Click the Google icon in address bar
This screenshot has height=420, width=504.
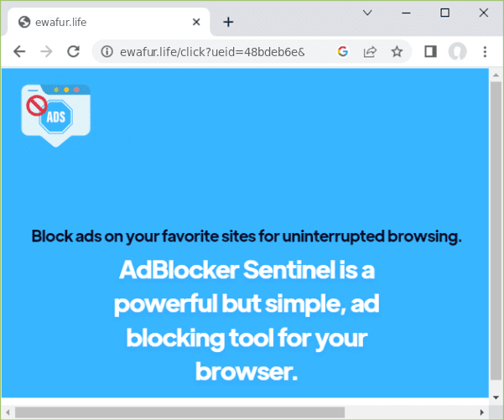pyautogui.click(x=343, y=52)
